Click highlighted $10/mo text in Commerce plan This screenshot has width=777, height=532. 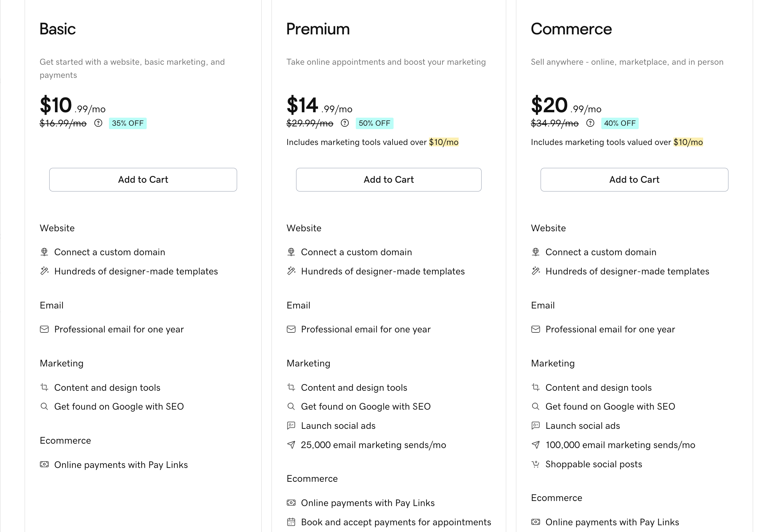click(x=688, y=142)
